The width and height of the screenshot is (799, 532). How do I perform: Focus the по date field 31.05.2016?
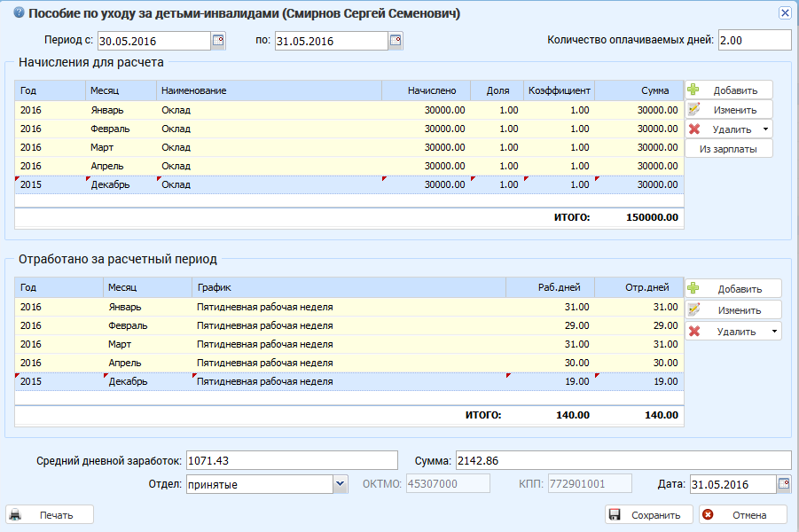pyautogui.click(x=332, y=41)
